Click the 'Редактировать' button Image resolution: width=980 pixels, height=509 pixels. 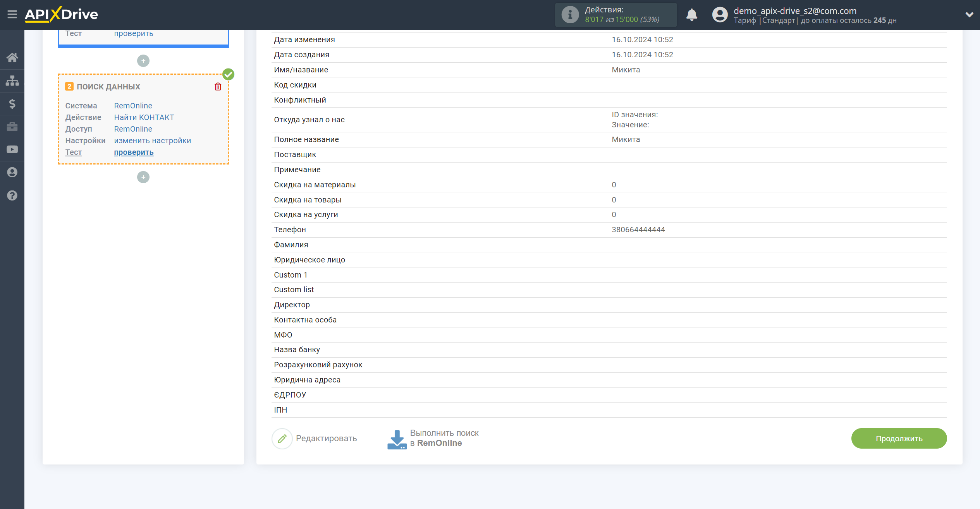(x=315, y=439)
